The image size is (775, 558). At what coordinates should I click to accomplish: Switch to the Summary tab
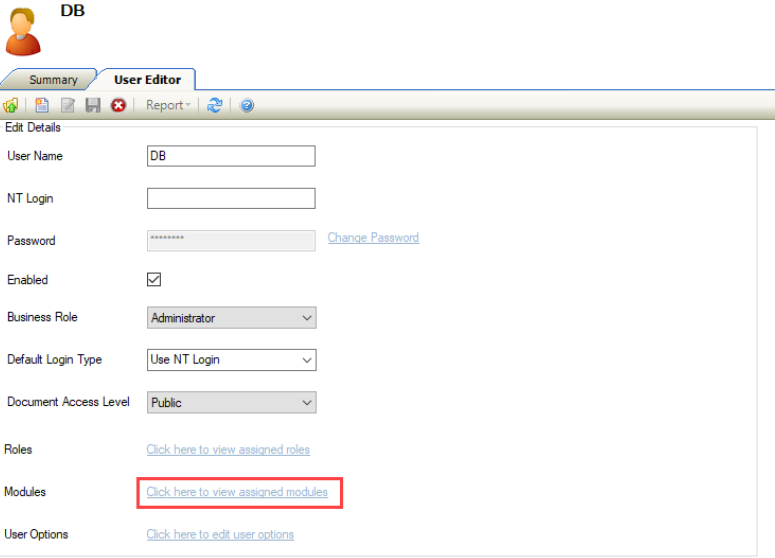click(53, 80)
